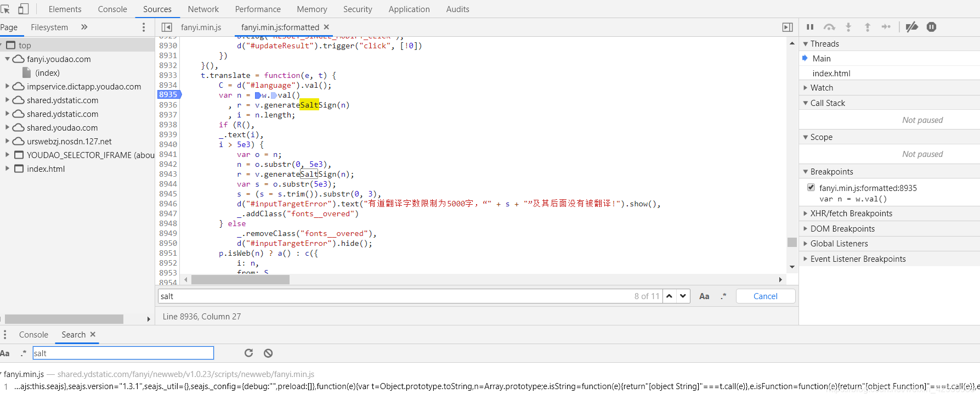Image resolution: width=980 pixels, height=399 pixels.
Task: Step over next function call
Action: click(829, 27)
